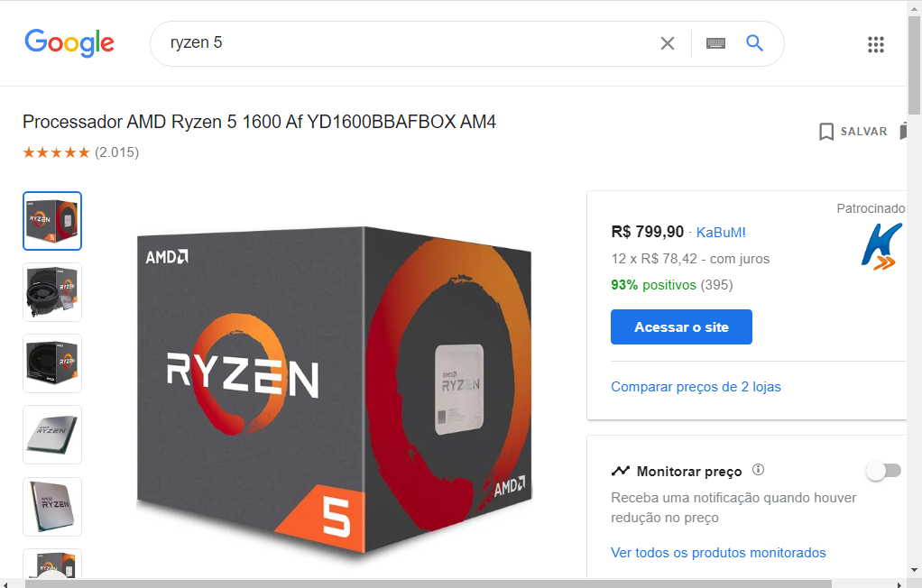This screenshot has height=588, width=922.
Task: Click the Monitorar preço info icon
Action: click(x=758, y=470)
